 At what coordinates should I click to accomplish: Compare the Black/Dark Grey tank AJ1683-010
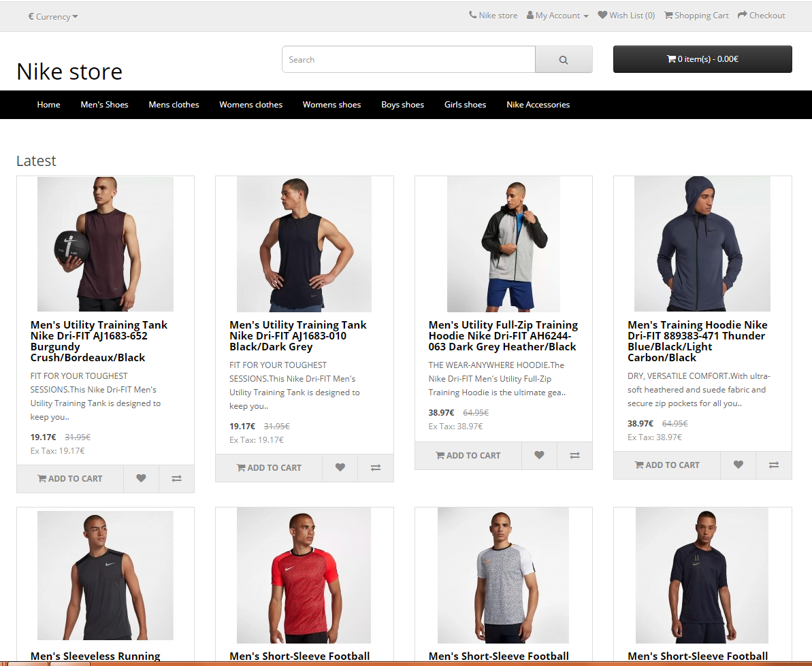tap(376, 468)
